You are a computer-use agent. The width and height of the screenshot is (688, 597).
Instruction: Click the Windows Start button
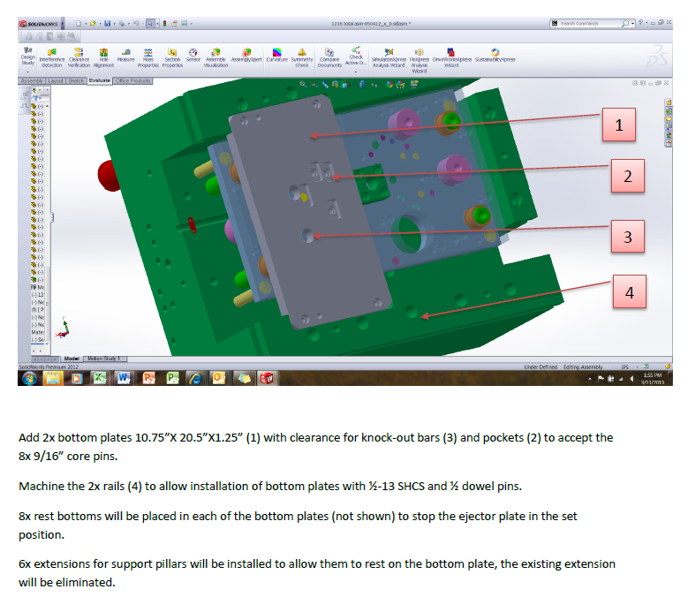[29, 378]
